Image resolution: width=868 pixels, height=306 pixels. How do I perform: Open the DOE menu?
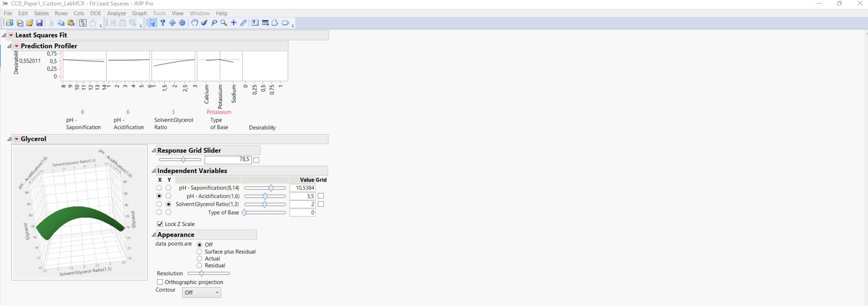[x=96, y=13]
